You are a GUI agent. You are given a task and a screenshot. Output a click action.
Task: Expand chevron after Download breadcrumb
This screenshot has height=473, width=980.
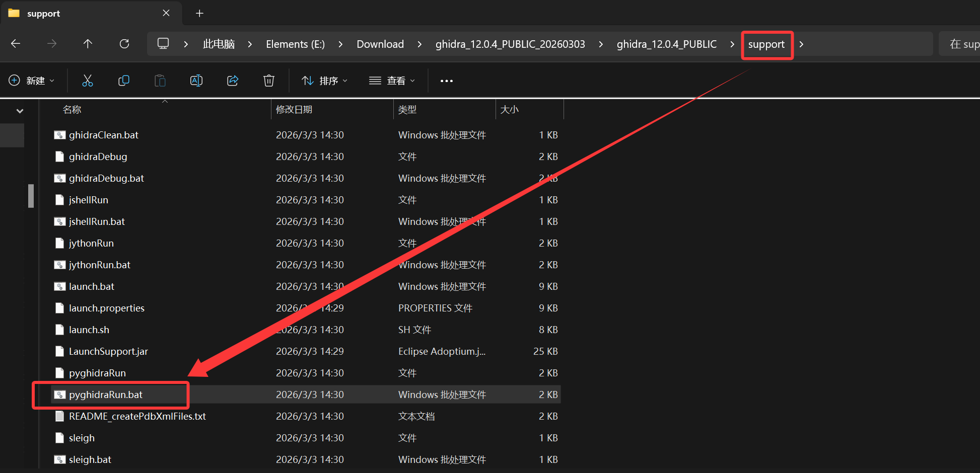[419, 44]
